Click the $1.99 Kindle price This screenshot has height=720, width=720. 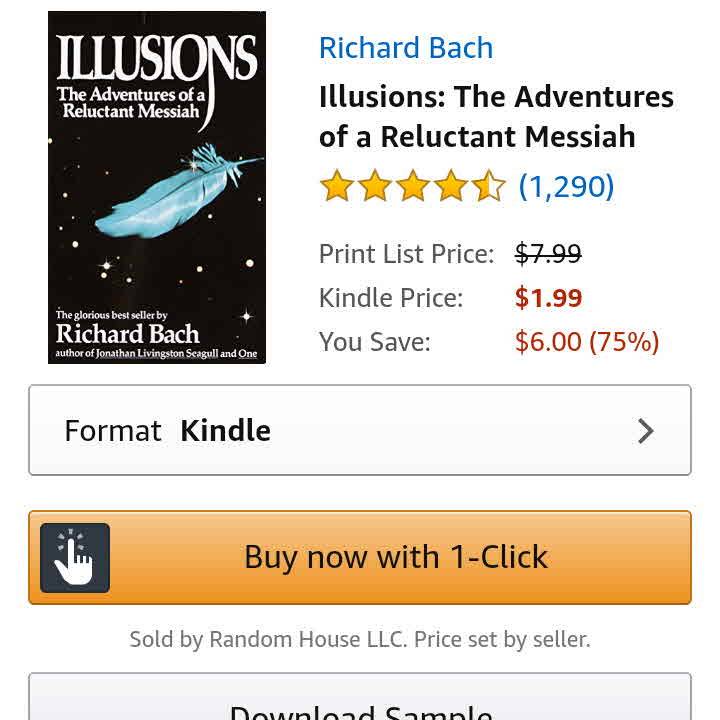coord(548,298)
